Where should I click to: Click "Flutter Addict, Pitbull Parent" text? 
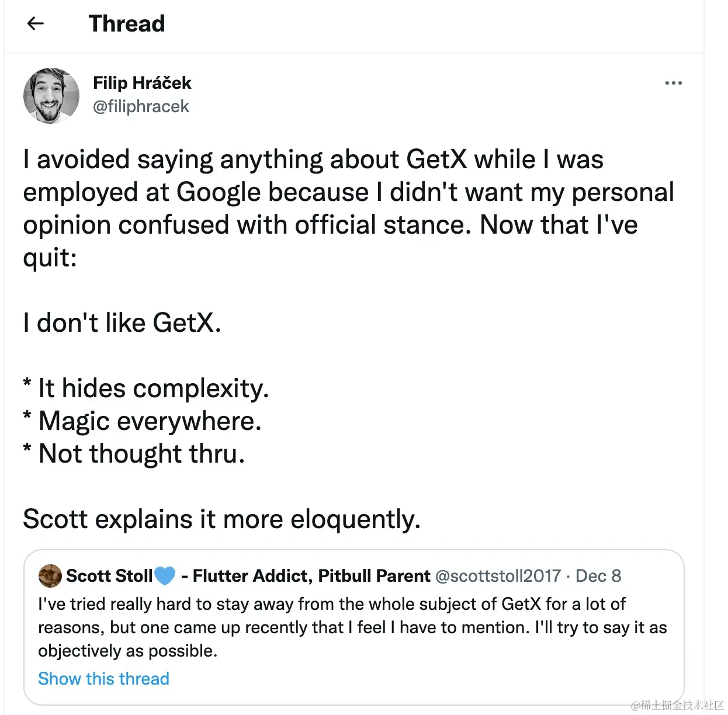[x=311, y=576]
